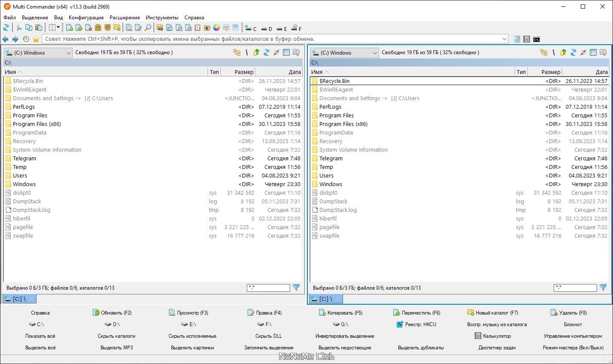613x364 pixels.
Task: Click the Обновить (F2) button
Action: point(112,313)
